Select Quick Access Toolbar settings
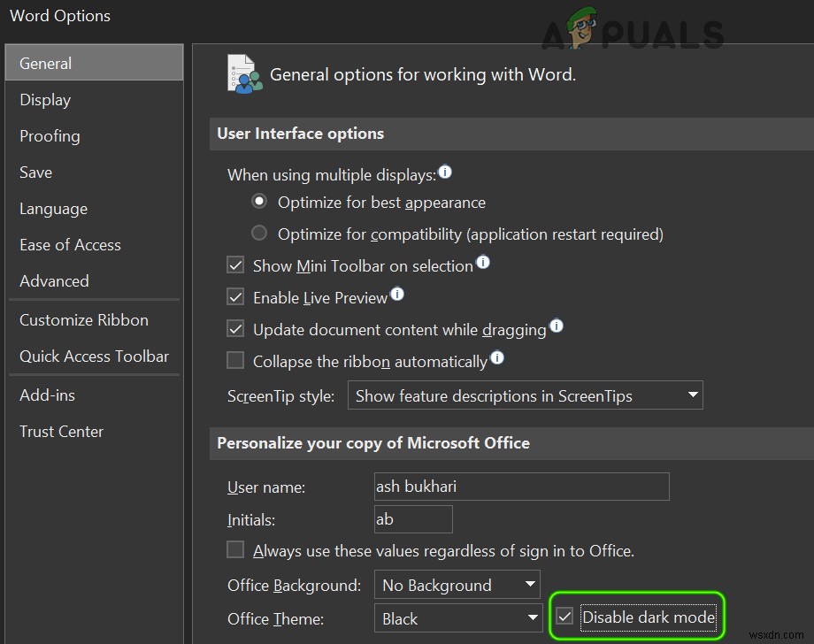Screen dimensions: 814x644 pyautogui.click(x=94, y=356)
